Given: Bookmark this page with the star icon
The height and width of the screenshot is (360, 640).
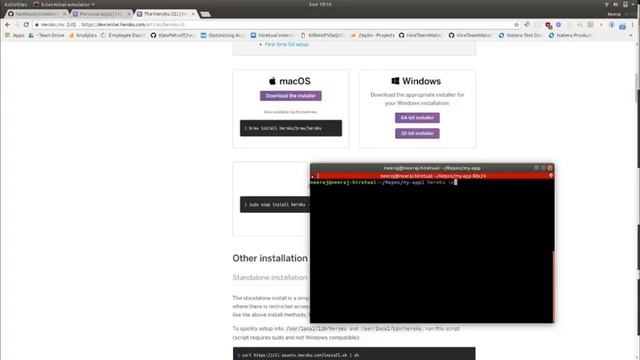Looking at the screenshot, I should coord(516,25).
